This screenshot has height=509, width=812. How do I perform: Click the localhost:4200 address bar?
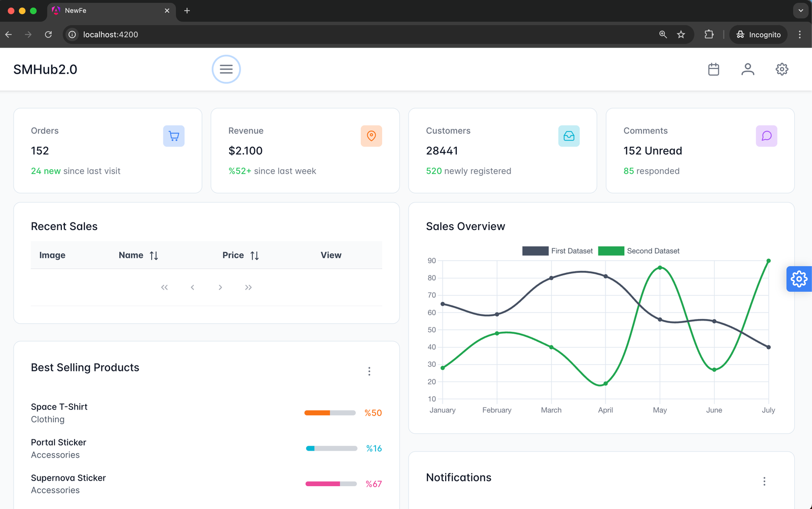coord(355,35)
